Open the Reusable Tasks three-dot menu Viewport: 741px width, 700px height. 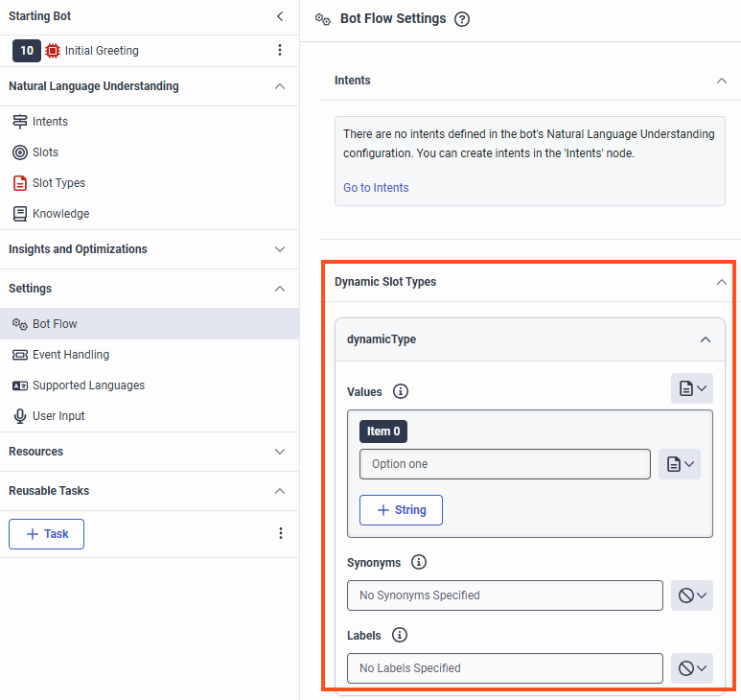[280, 534]
